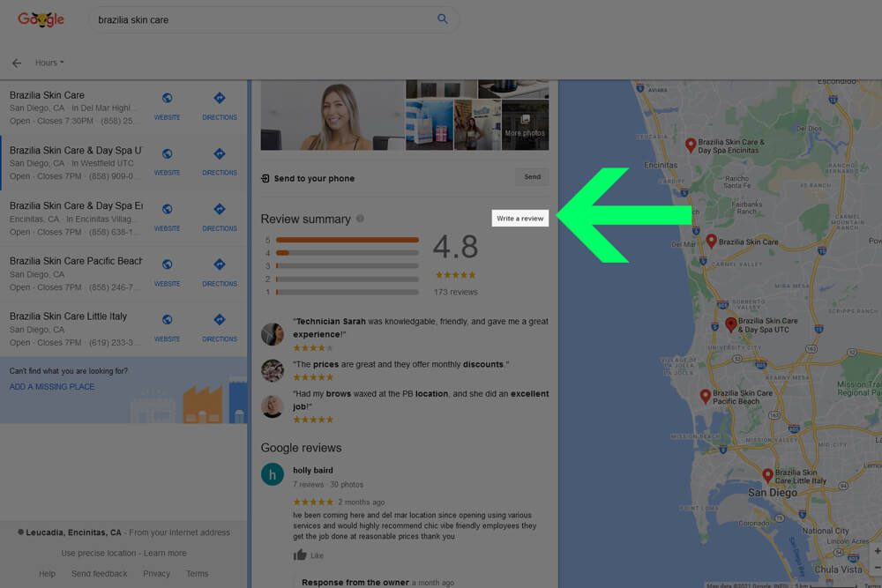Click the 4-star rating bar
Viewport: 882px width, 588px height.
click(x=347, y=253)
